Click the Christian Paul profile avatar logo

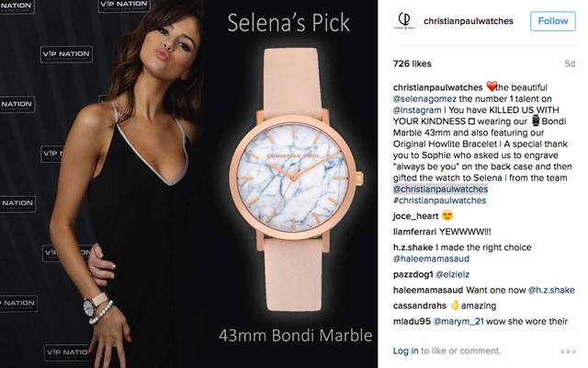pos(404,21)
